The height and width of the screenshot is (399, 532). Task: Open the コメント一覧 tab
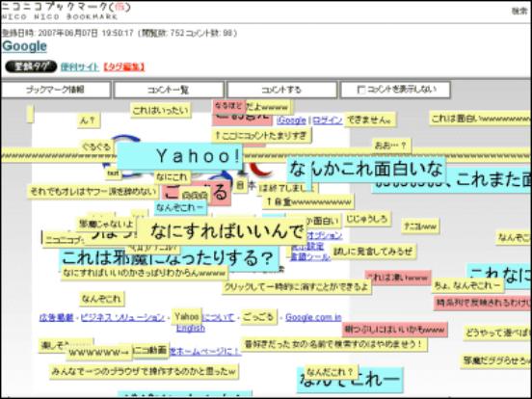(x=169, y=90)
